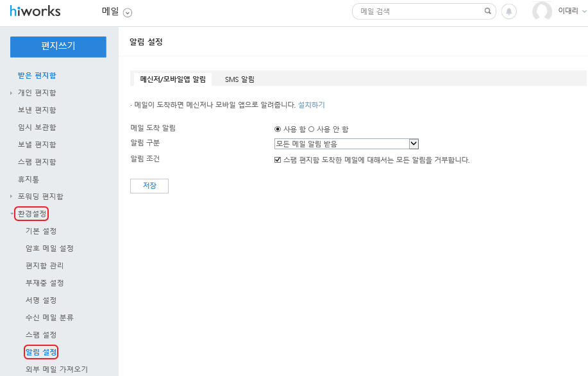
Task: Expand the 포워딩 편지함 arrow
Action: coord(11,197)
